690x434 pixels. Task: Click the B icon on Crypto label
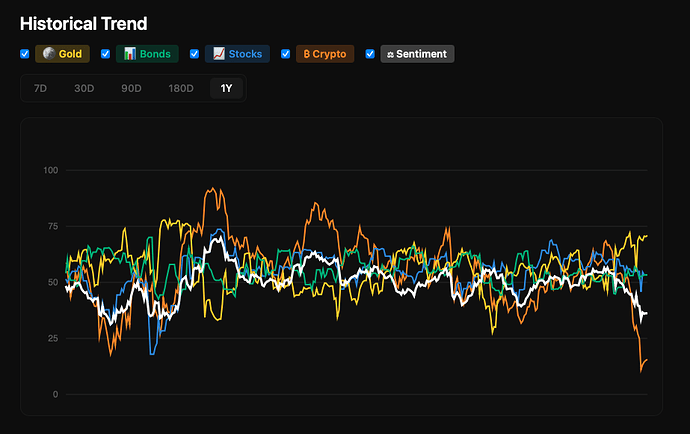(x=305, y=54)
